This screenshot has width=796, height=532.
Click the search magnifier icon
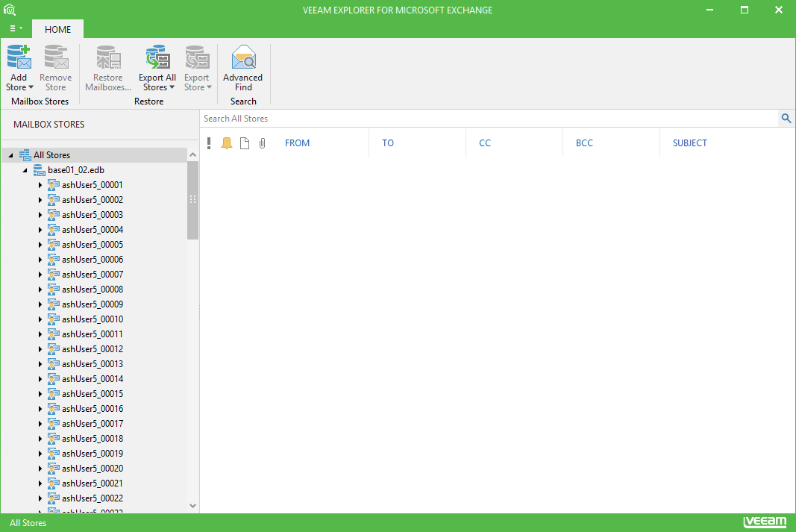pyautogui.click(x=786, y=119)
